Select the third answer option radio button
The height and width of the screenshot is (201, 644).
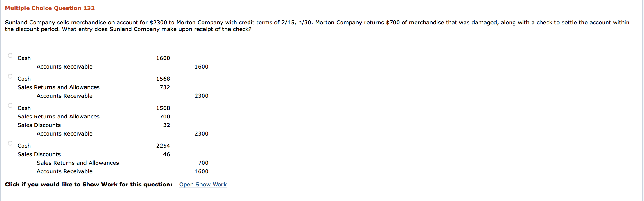pos(9,105)
